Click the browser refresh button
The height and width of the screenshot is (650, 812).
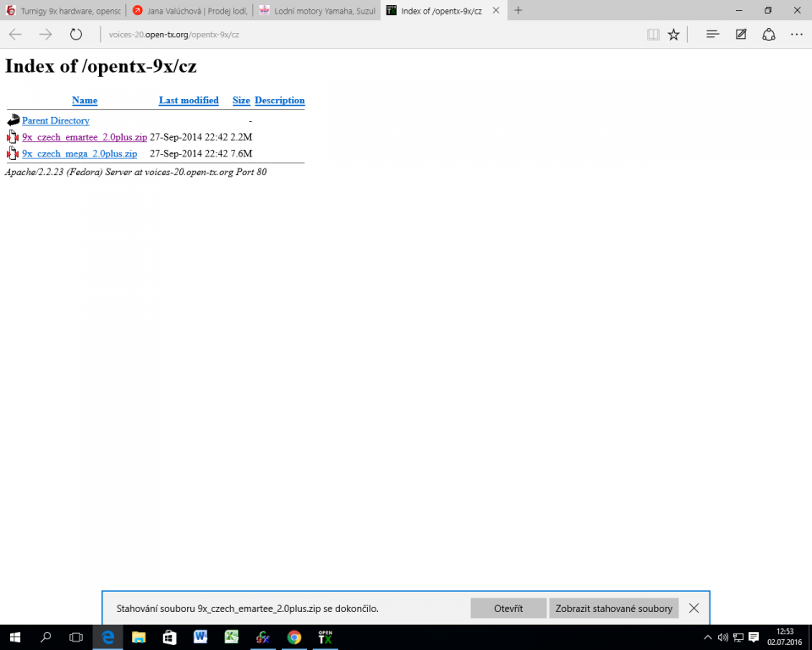coord(76,35)
